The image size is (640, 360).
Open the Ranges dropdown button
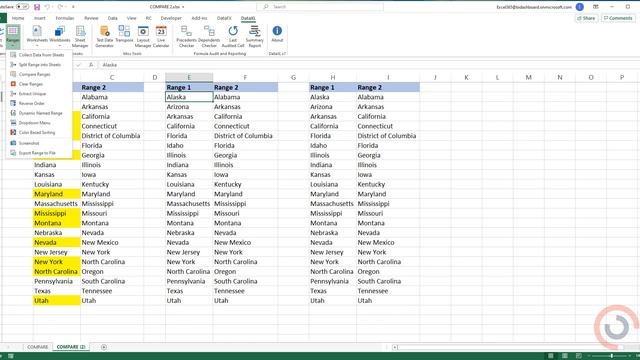13,37
